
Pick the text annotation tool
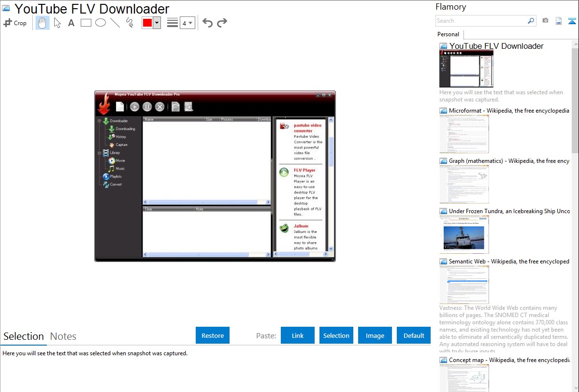point(71,23)
